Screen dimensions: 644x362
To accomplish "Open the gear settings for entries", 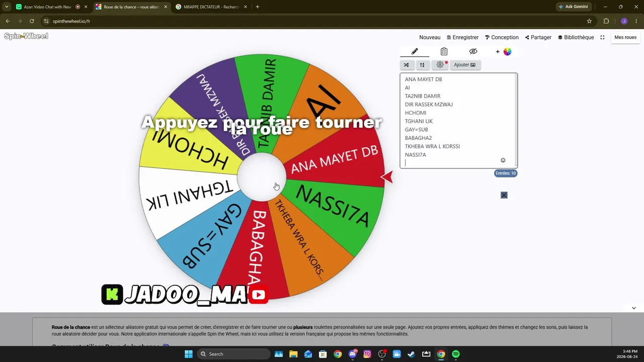I will 440,65.
